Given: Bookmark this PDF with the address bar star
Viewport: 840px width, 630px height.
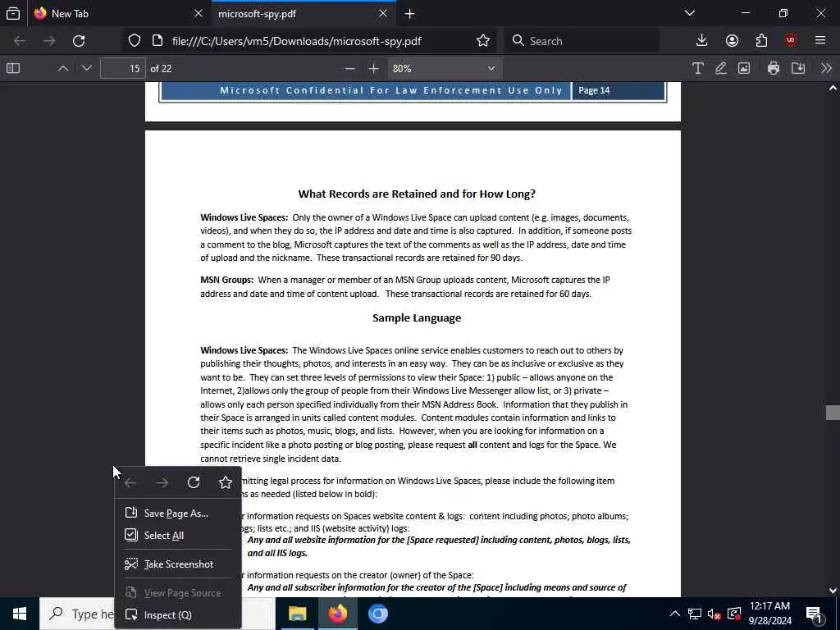Looking at the screenshot, I should (482, 41).
